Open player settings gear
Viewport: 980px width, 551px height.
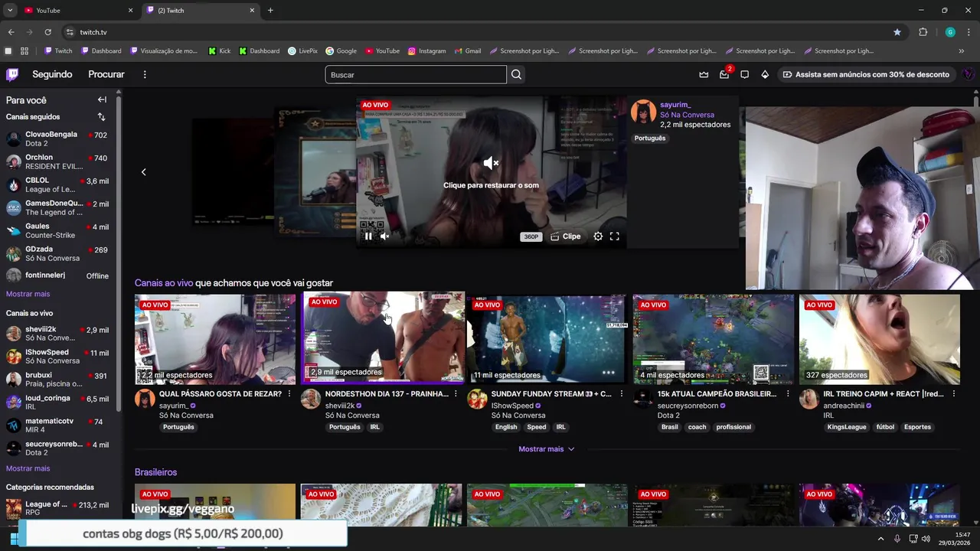click(598, 236)
